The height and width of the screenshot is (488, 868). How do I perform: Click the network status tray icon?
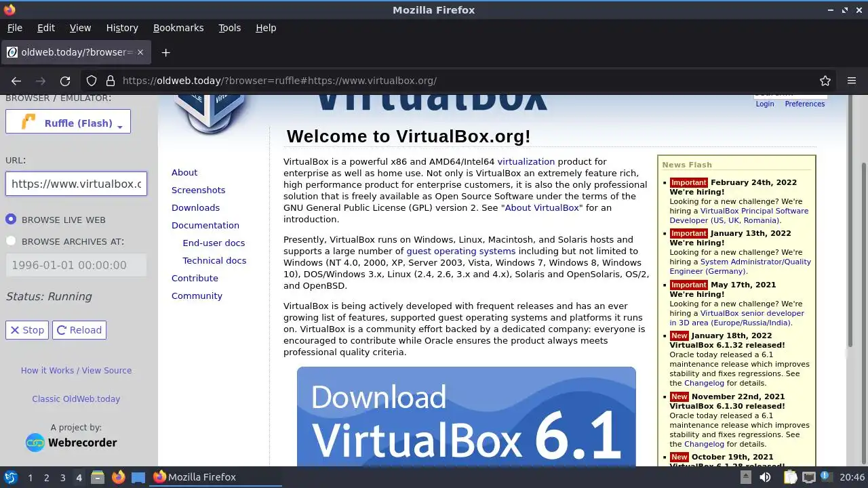coord(808,477)
